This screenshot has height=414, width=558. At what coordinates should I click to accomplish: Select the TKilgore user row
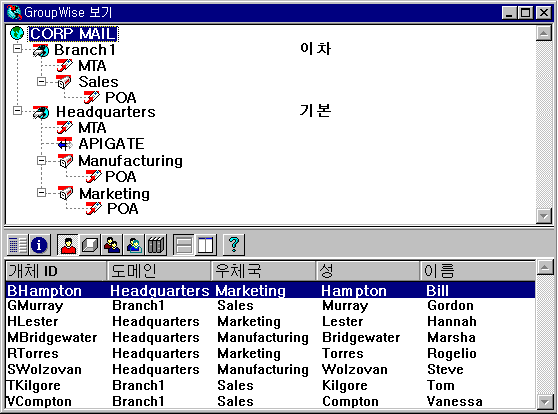coord(270,386)
